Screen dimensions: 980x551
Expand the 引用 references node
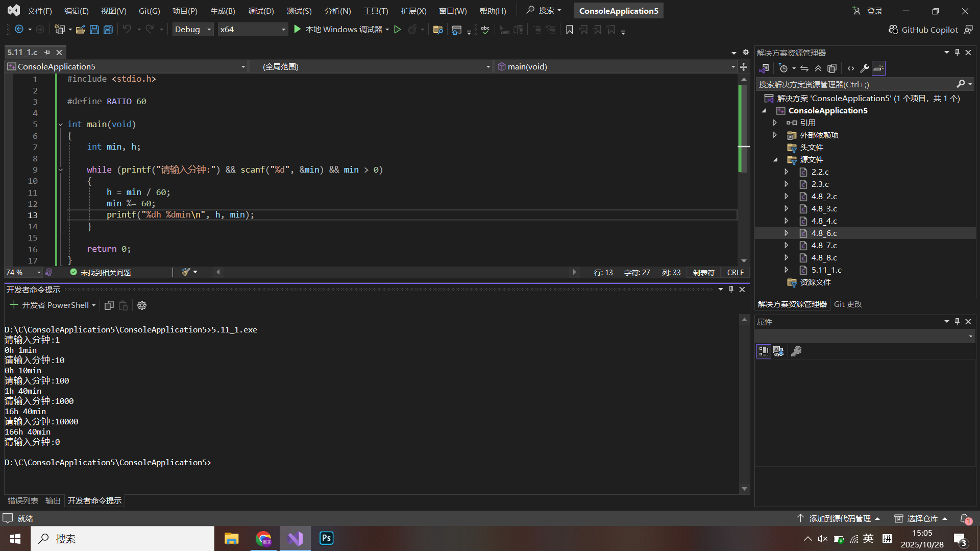click(x=775, y=123)
